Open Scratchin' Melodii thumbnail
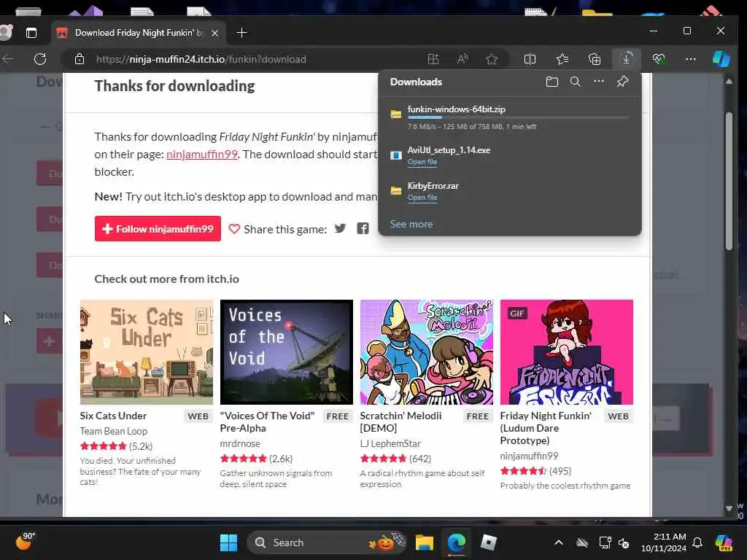This screenshot has height=560, width=747. pos(427,352)
